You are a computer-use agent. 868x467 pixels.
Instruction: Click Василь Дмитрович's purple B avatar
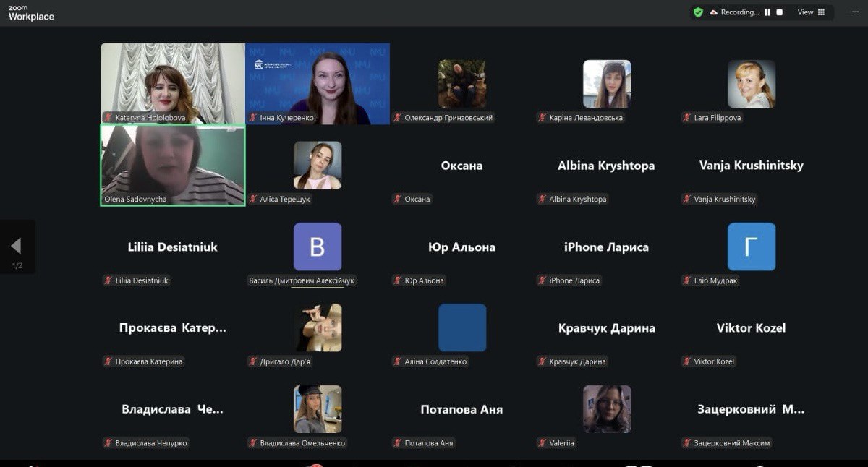click(x=318, y=247)
